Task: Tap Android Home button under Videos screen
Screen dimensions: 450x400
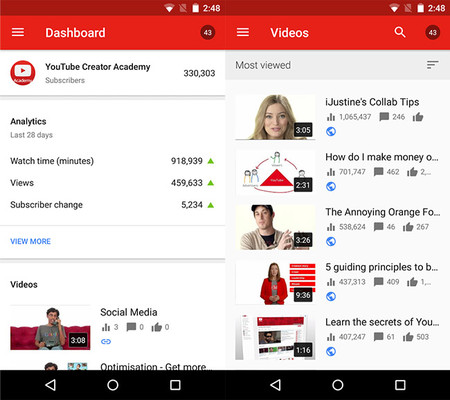Action: pyautogui.click(x=338, y=385)
